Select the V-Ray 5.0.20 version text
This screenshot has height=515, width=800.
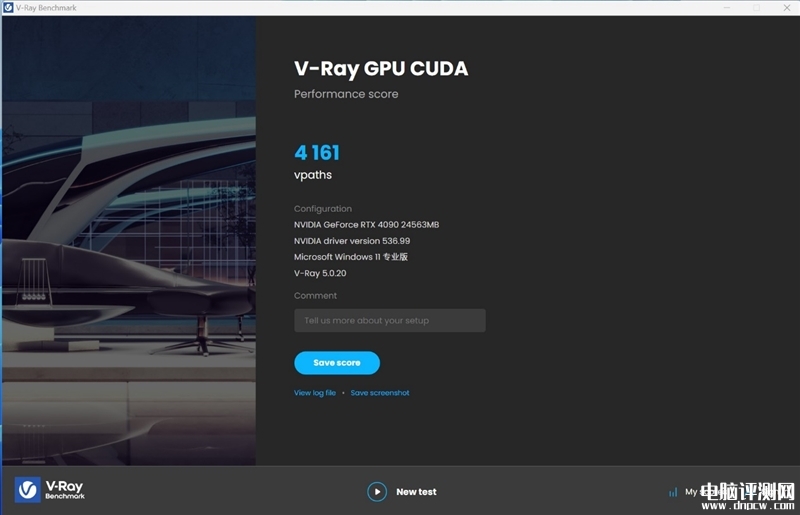pos(320,273)
